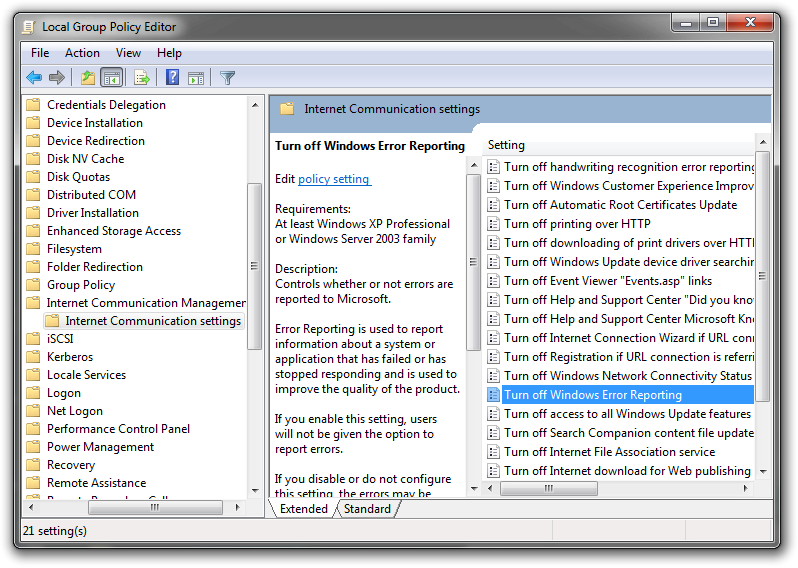Toggle the Filter funnel in toolbar
Screen dimensions: 798x568
coord(228,77)
